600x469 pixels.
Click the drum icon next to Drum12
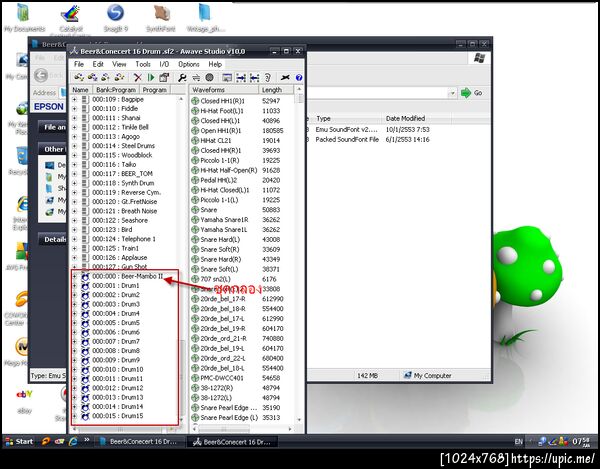(x=85, y=388)
